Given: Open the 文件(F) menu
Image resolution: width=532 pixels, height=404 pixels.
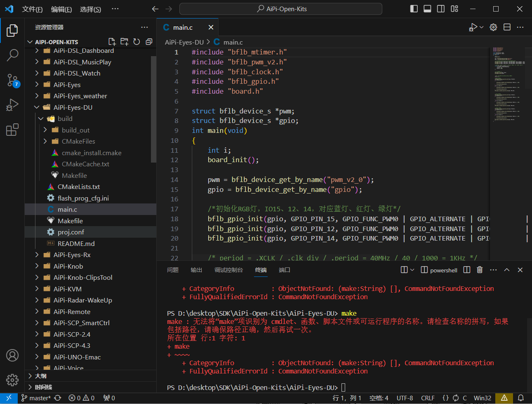Looking at the screenshot, I should tap(32, 9).
